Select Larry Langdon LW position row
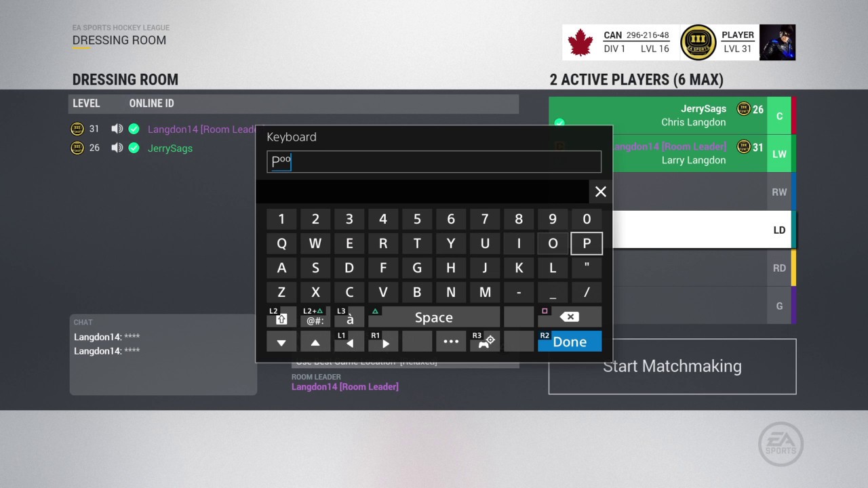The height and width of the screenshot is (488, 868). (x=704, y=153)
